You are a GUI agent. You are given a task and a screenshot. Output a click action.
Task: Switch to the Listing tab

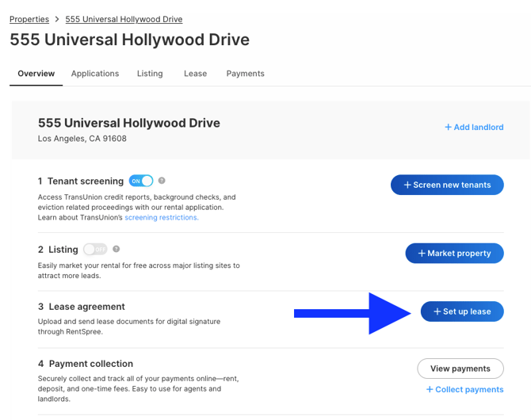pyautogui.click(x=150, y=74)
